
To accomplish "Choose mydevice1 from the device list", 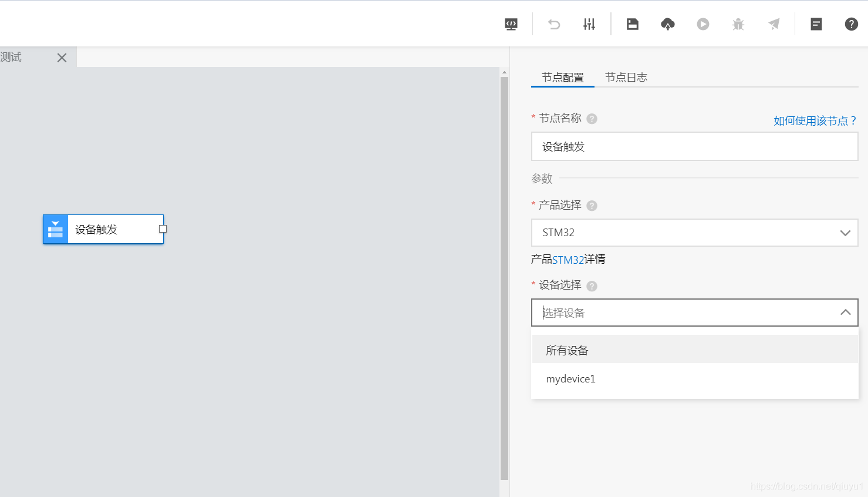I will pyautogui.click(x=695, y=379).
